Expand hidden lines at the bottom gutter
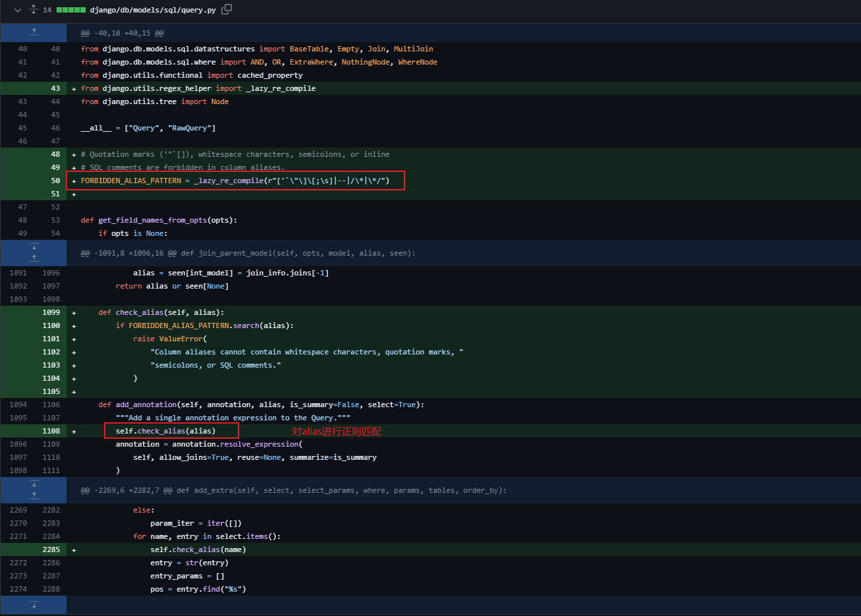The height and width of the screenshot is (616, 861). [34, 604]
